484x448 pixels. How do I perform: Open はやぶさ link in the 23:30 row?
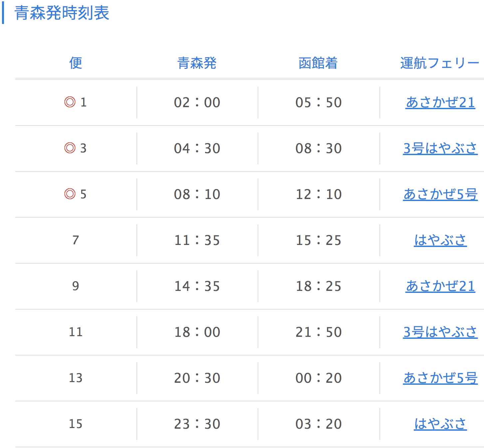pos(440,424)
